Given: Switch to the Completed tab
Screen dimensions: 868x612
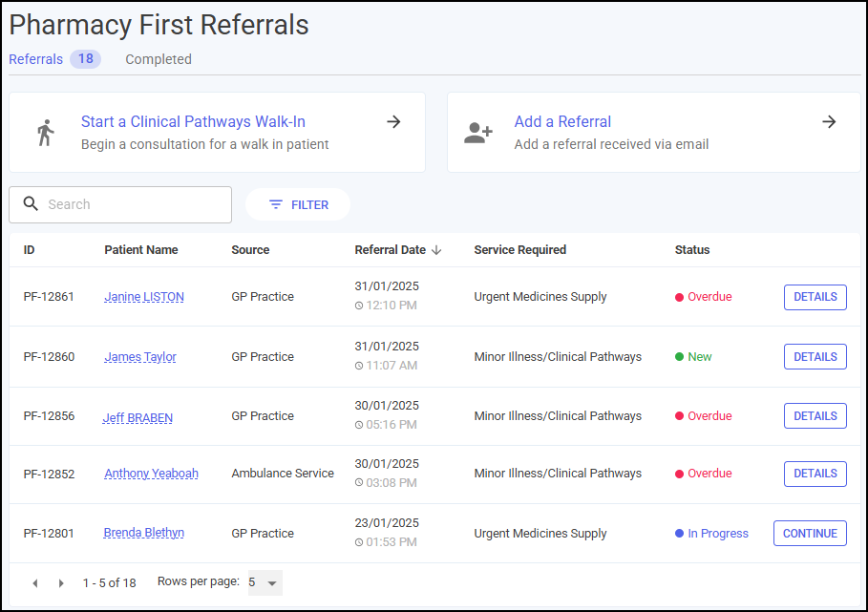Looking at the screenshot, I should 159,59.
